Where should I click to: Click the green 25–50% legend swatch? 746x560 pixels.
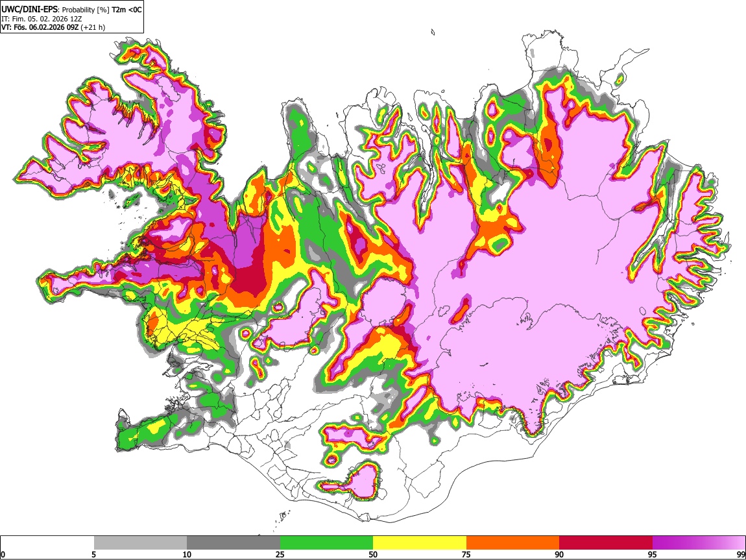coord(326,543)
